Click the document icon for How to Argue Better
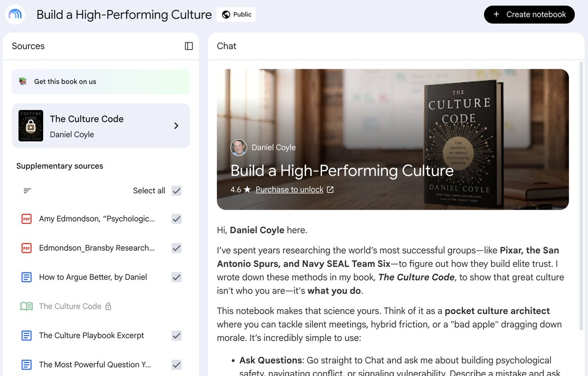This screenshot has width=588, height=376. tap(26, 277)
